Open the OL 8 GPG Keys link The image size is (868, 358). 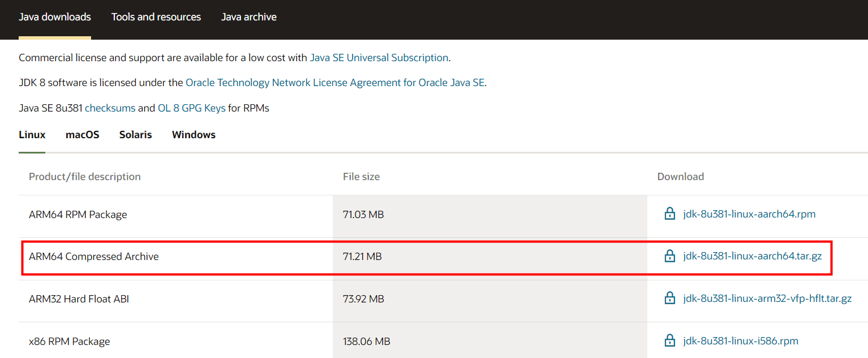(x=192, y=108)
